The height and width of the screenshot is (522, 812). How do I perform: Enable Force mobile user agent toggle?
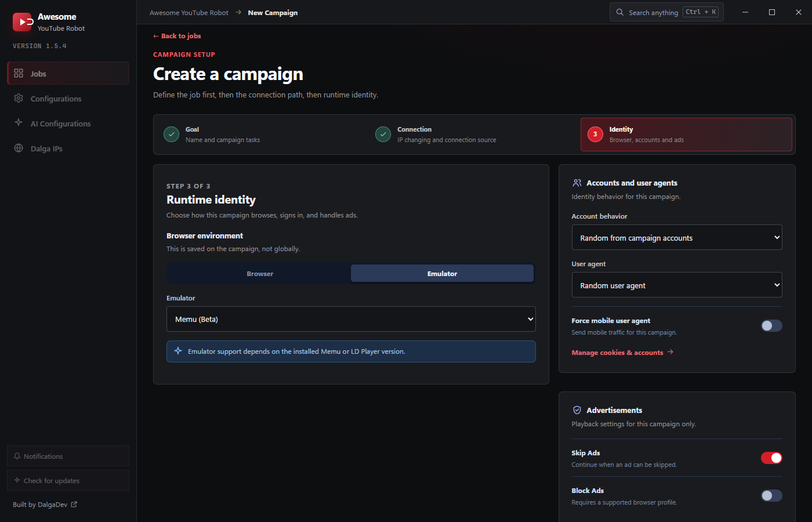[x=771, y=326]
